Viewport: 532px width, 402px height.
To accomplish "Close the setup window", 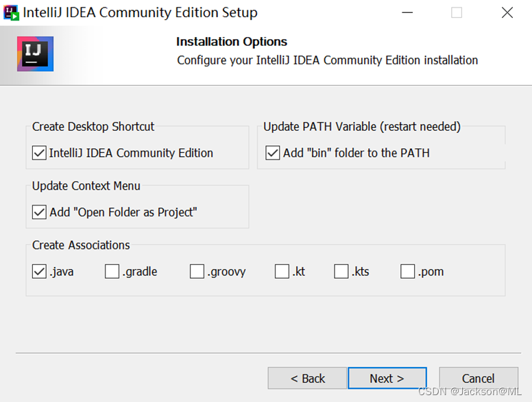I will pyautogui.click(x=507, y=12).
